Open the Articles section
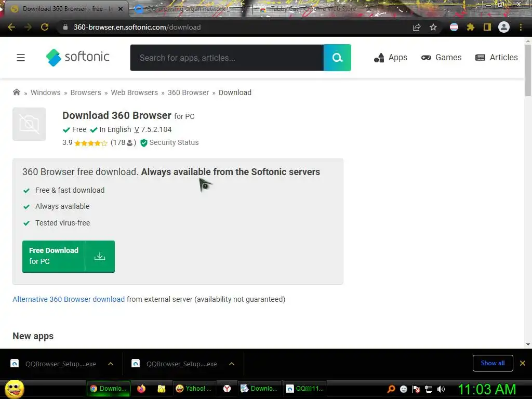 pyautogui.click(x=497, y=58)
